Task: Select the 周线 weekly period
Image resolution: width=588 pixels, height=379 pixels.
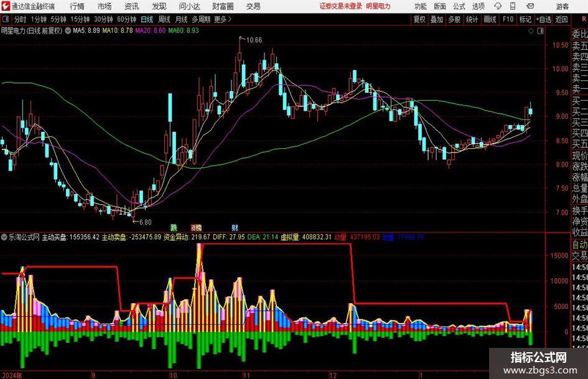Action: [x=164, y=19]
